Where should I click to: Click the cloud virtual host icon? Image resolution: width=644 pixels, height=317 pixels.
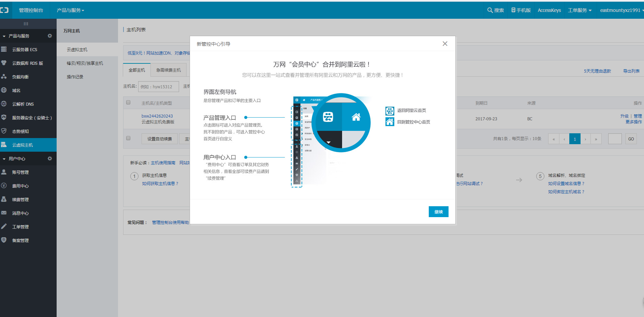pyautogui.click(x=4, y=145)
